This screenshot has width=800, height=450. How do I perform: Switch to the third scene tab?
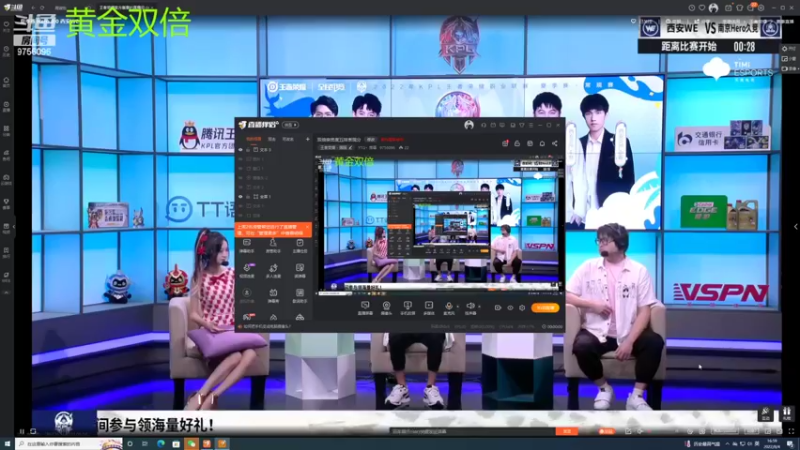[x=288, y=139]
